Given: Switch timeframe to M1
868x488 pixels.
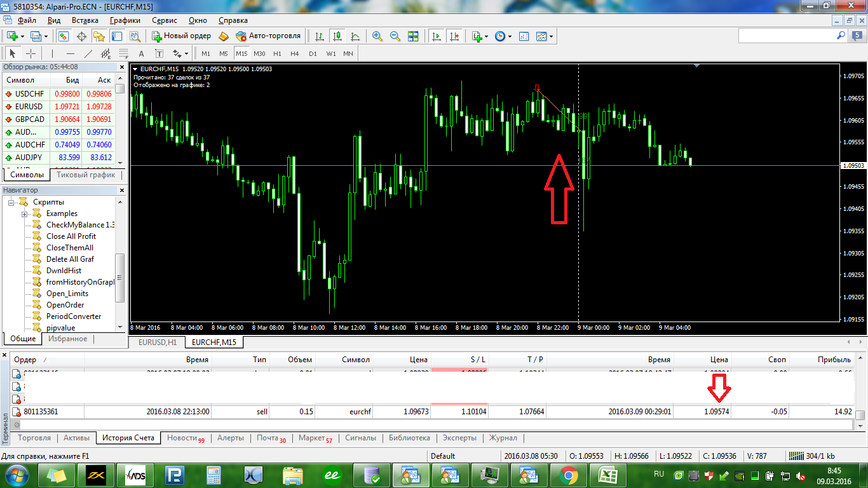Looking at the screenshot, I should point(206,53).
